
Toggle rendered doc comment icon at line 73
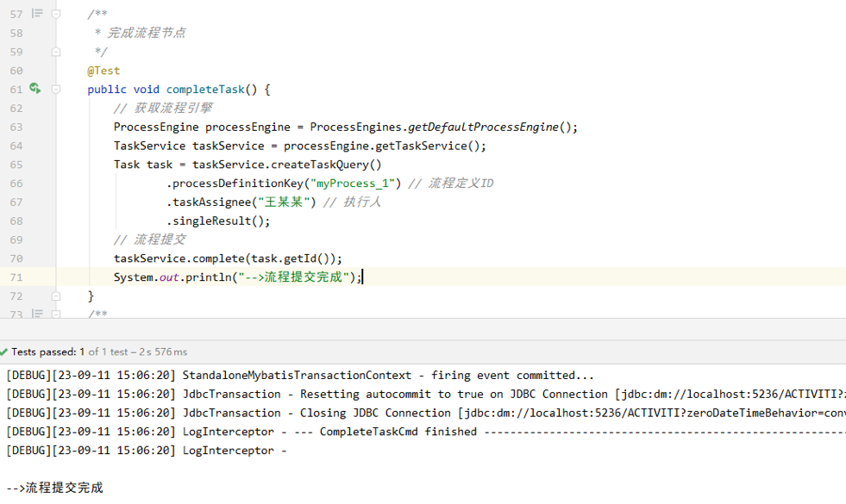(x=37, y=314)
